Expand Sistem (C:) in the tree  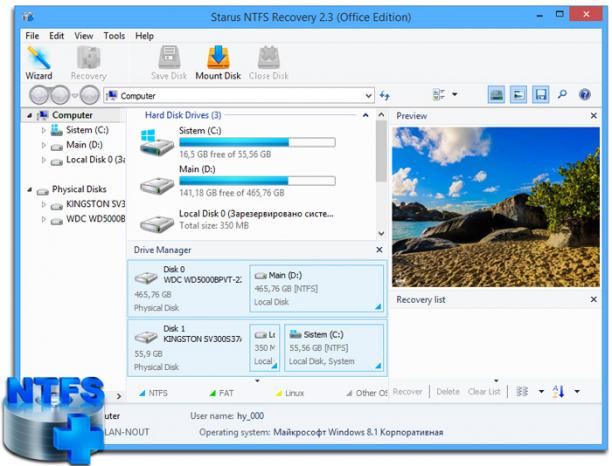click(43, 130)
